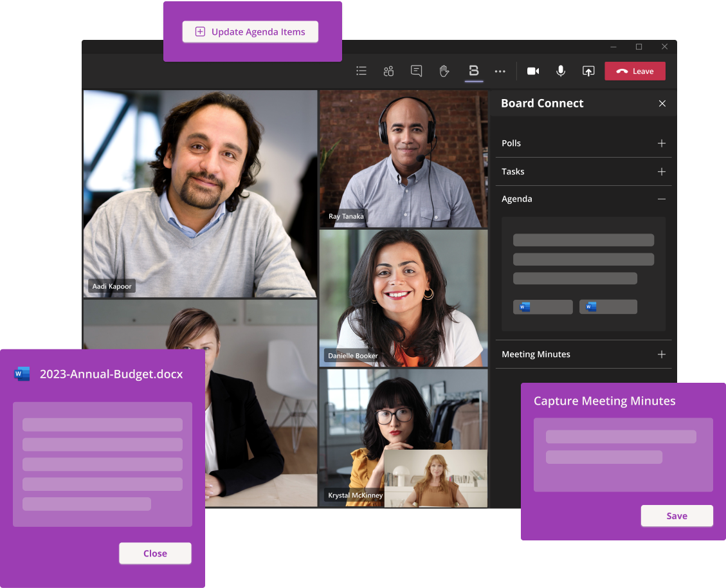This screenshot has width=726, height=588.
Task: Expand the Tasks section
Action: pos(661,171)
